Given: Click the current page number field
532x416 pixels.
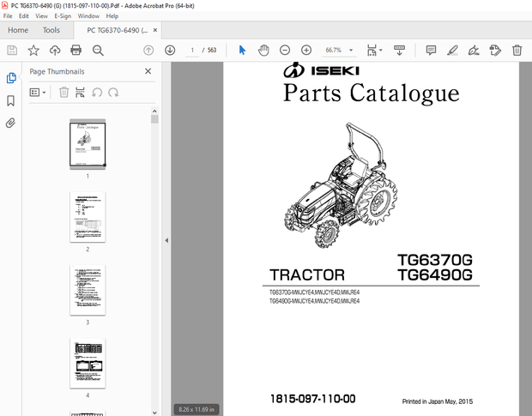Looking at the screenshot, I should pyautogui.click(x=192, y=51).
